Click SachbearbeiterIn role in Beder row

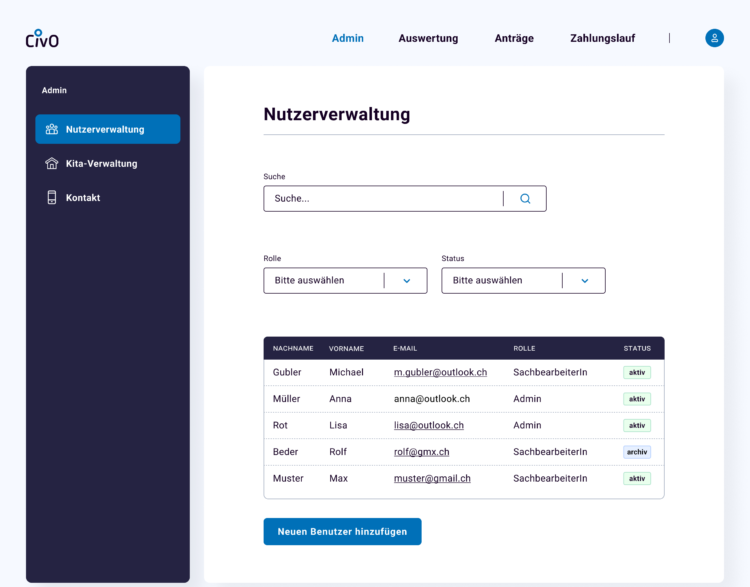(550, 452)
